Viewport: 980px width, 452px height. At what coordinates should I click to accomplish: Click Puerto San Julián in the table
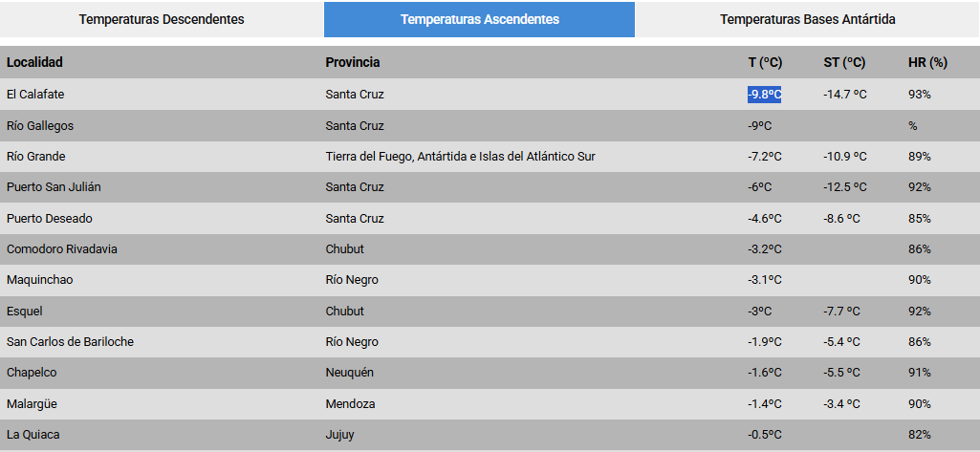click(x=54, y=187)
